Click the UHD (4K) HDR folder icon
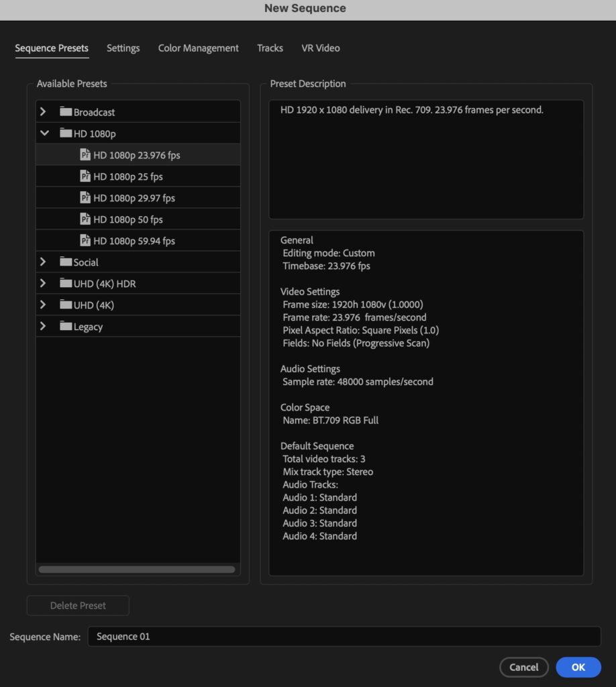Image resolution: width=616 pixels, height=687 pixels. [66, 283]
